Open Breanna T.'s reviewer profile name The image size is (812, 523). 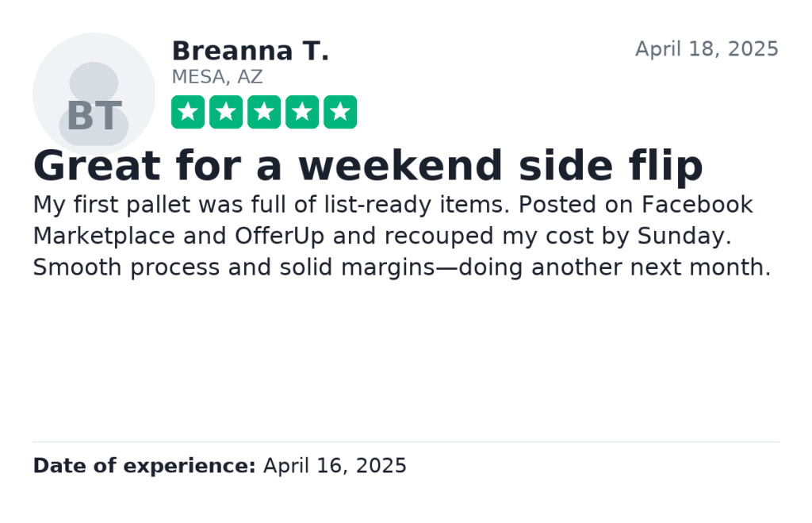pyautogui.click(x=250, y=51)
